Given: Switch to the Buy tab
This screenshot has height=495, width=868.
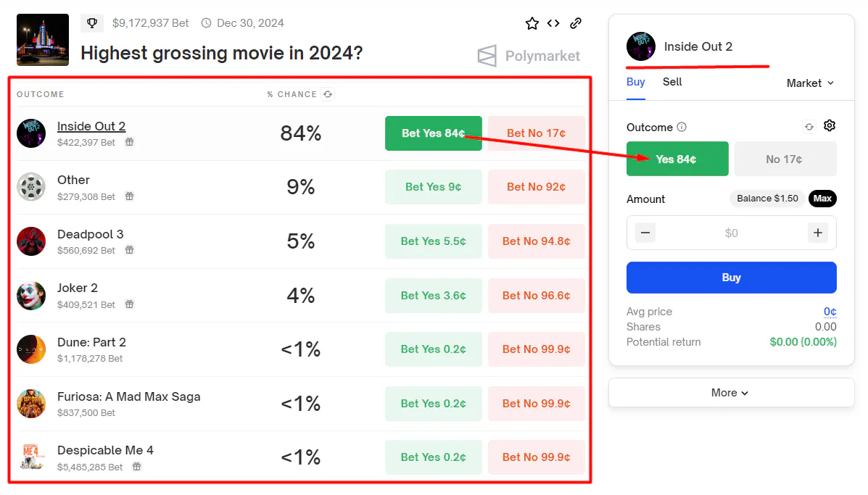Looking at the screenshot, I should click(x=635, y=82).
